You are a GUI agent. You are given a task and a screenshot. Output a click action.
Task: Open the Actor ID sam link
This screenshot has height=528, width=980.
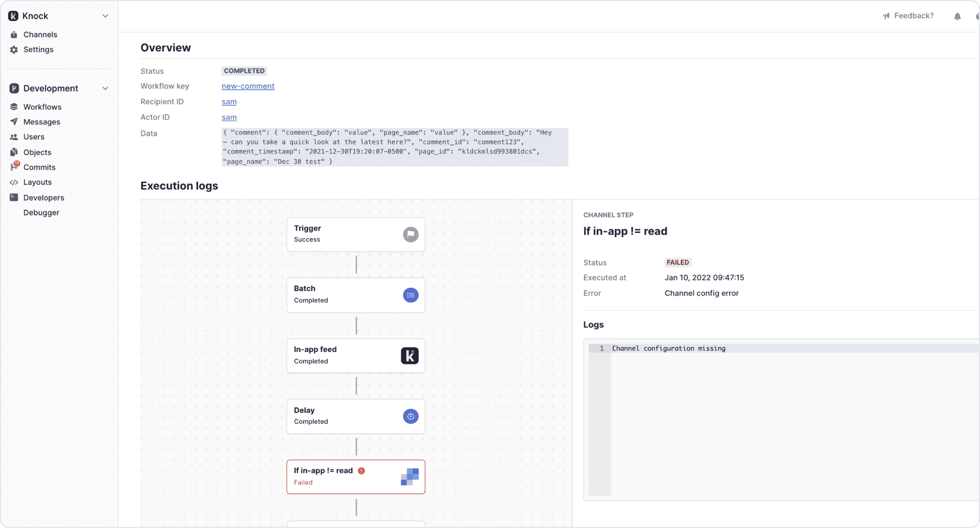coord(229,117)
